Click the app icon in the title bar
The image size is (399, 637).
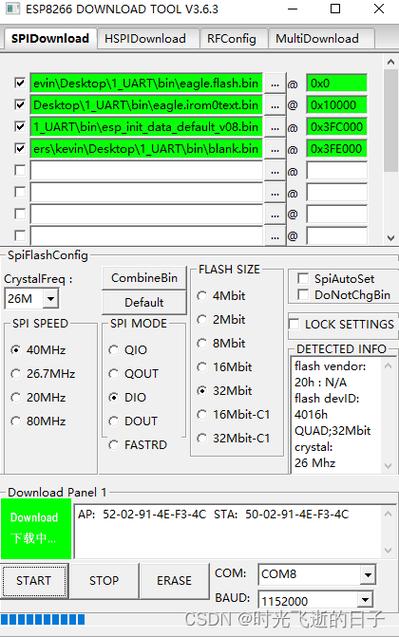click(x=12, y=9)
